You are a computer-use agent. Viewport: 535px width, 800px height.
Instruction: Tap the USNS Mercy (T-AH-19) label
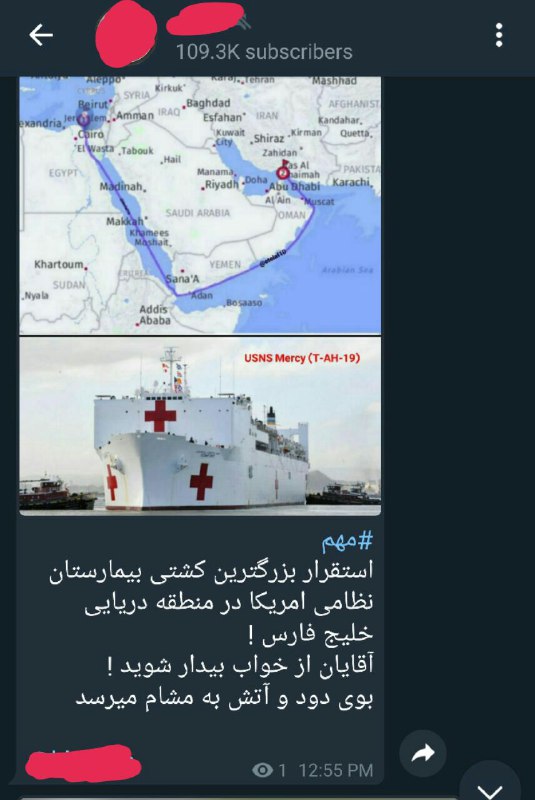302,358
